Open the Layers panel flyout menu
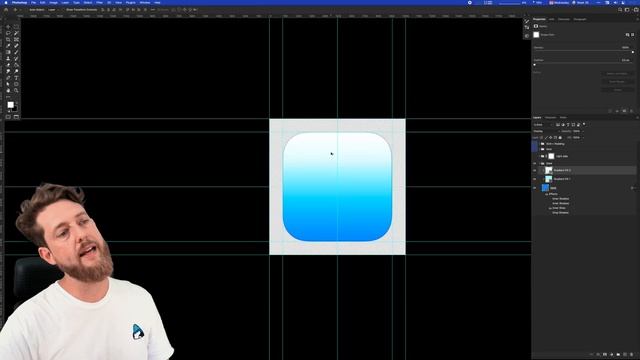Image resolution: width=640 pixels, height=360 pixels. pyautogui.click(x=638, y=118)
